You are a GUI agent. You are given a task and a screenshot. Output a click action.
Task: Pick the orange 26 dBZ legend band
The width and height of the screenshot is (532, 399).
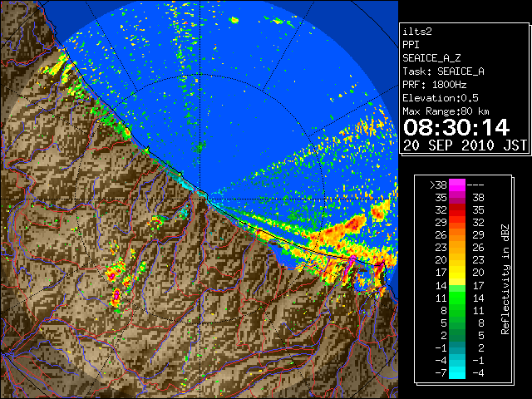pos(457,234)
